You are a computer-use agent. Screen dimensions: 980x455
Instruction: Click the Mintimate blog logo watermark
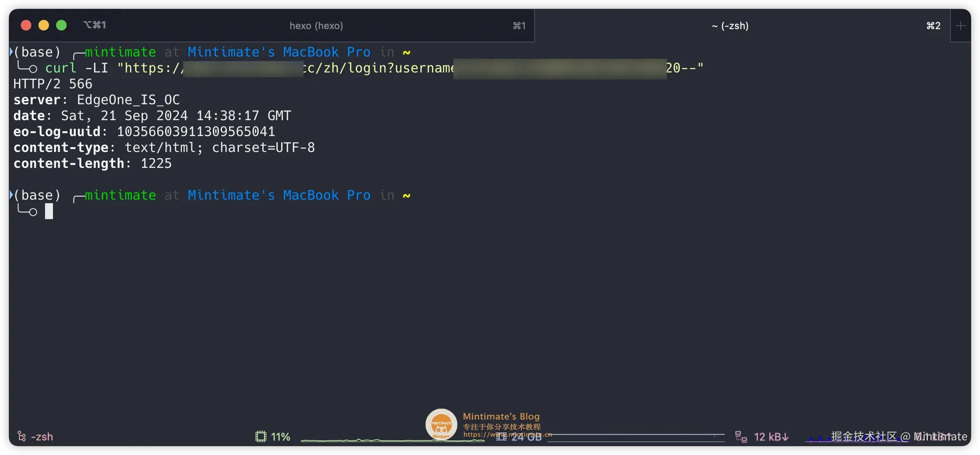441,424
